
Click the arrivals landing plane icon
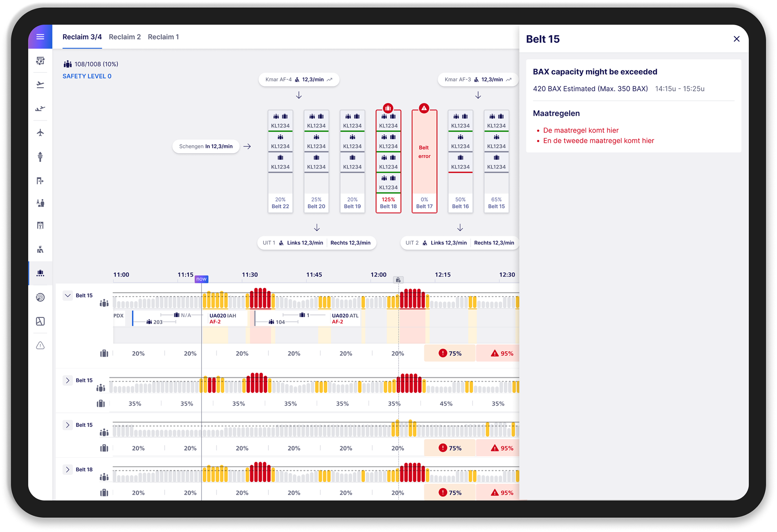[x=40, y=108]
